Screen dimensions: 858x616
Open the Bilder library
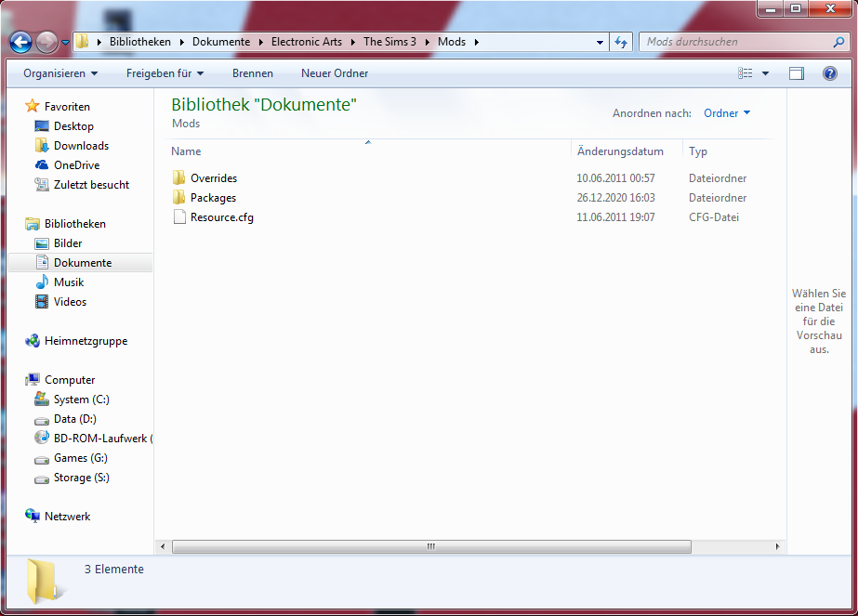(68, 243)
